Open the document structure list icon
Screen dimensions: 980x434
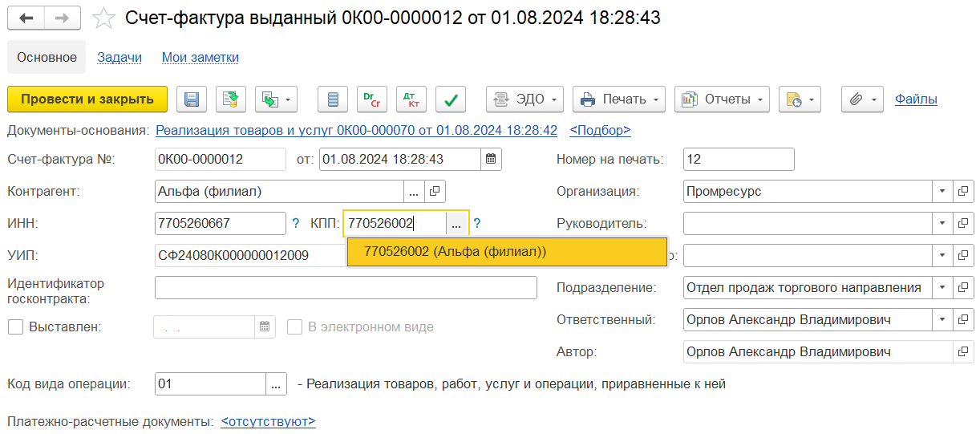[333, 99]
